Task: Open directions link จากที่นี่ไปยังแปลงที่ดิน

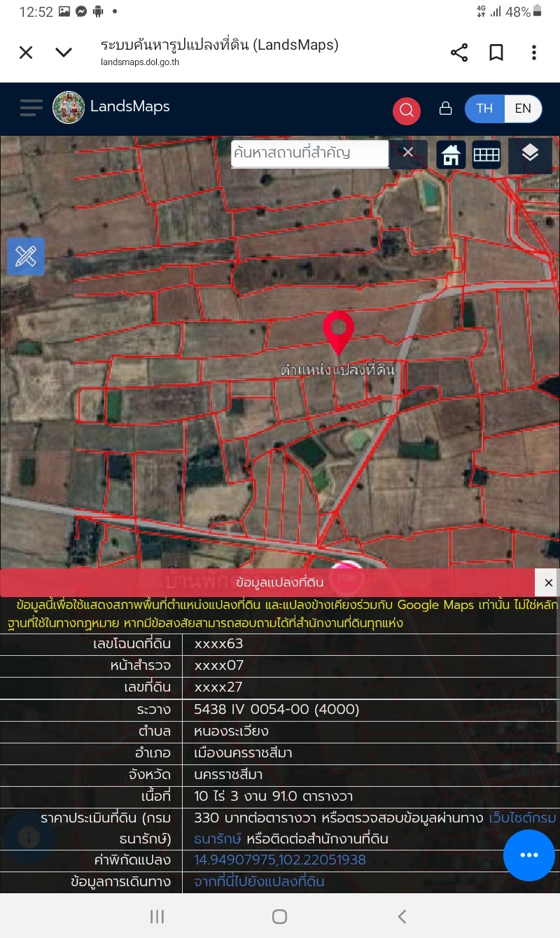Action: point(259,881)
